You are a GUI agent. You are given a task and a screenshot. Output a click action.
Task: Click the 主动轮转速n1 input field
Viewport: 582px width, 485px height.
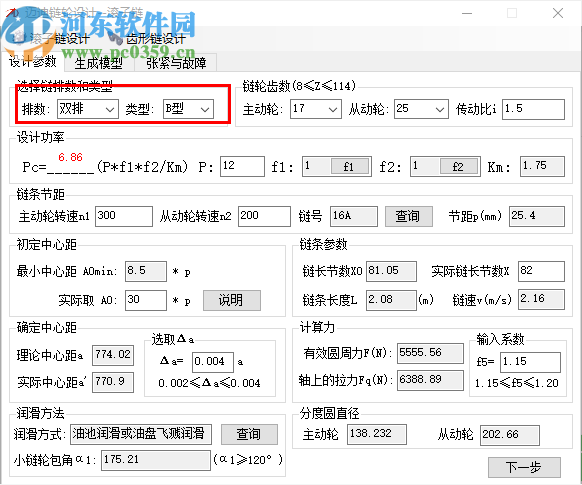[124, 216]
